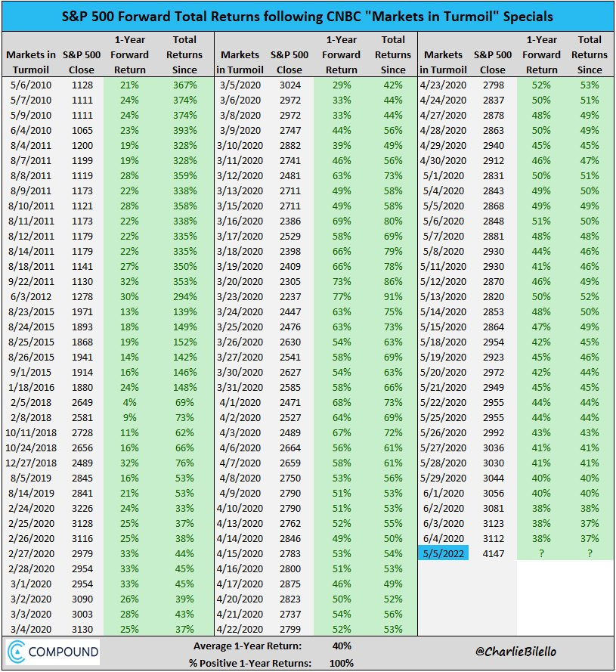Click the S&P 500 Close column header

point(82,60)
